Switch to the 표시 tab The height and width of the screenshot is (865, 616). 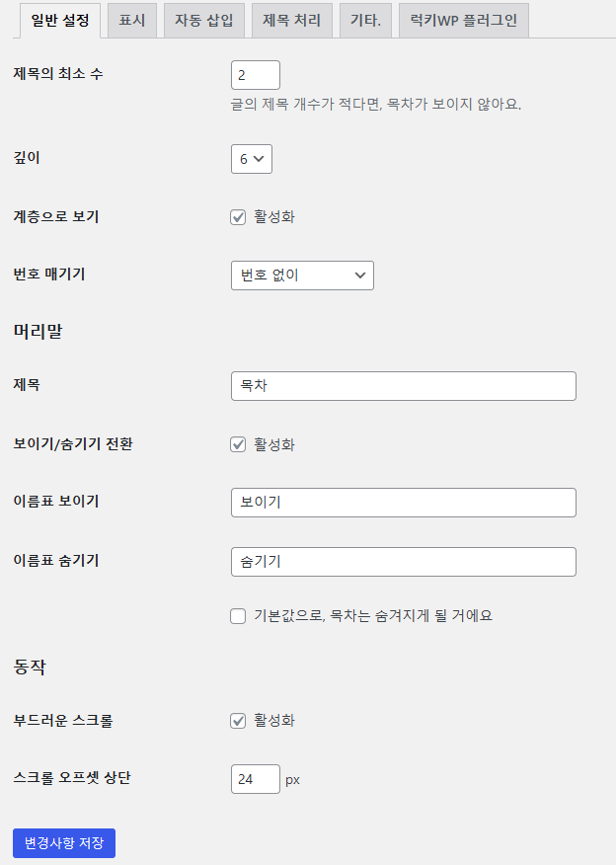point(131,20)
